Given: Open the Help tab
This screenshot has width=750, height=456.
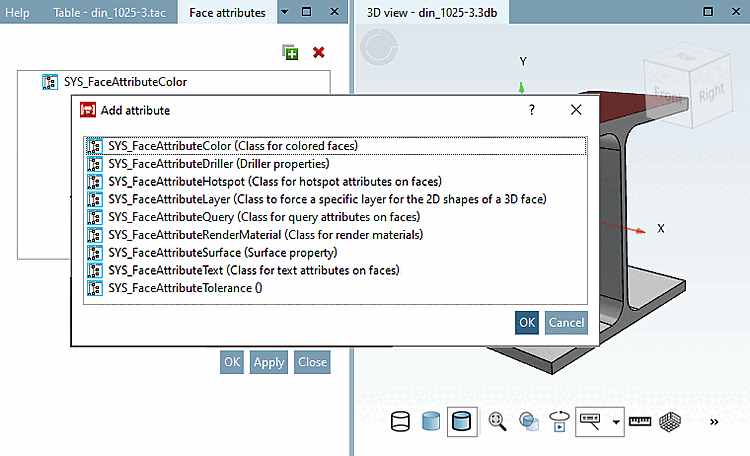Looking at the screenshot, I should (x=17, y=12).
